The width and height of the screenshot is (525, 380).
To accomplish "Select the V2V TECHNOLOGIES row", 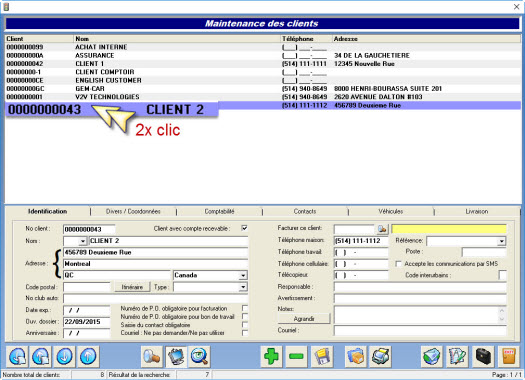I will pos(263,97).
